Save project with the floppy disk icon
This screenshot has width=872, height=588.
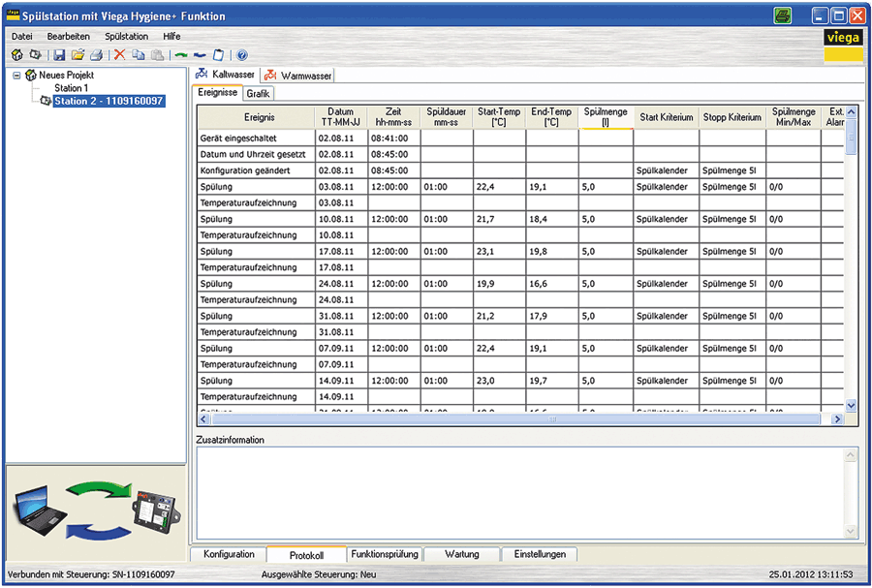(x=59, y=55)
